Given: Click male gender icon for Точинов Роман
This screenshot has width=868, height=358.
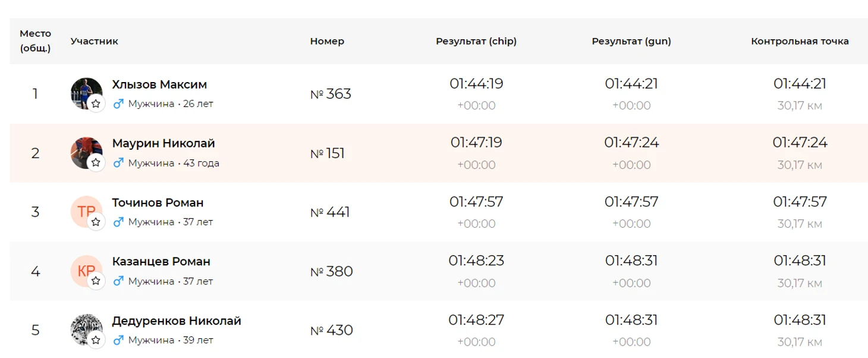Looking at the screenshot, I should (x=118, y=222).
